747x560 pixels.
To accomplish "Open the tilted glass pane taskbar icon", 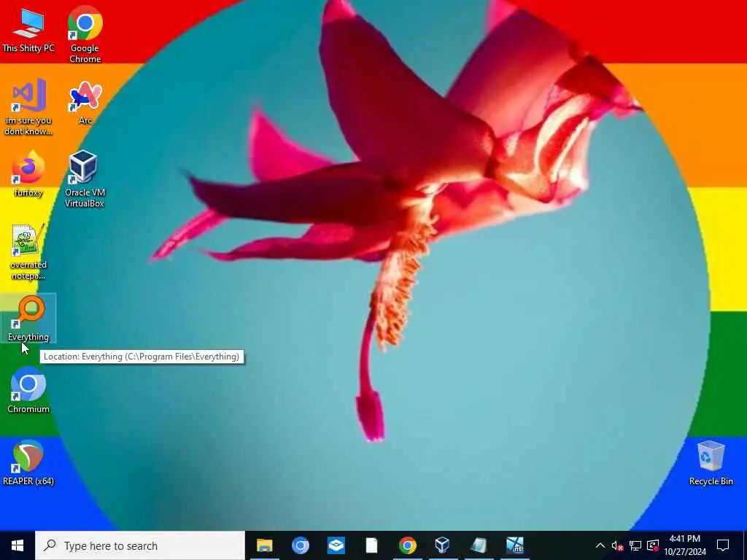I will point(479,545).
